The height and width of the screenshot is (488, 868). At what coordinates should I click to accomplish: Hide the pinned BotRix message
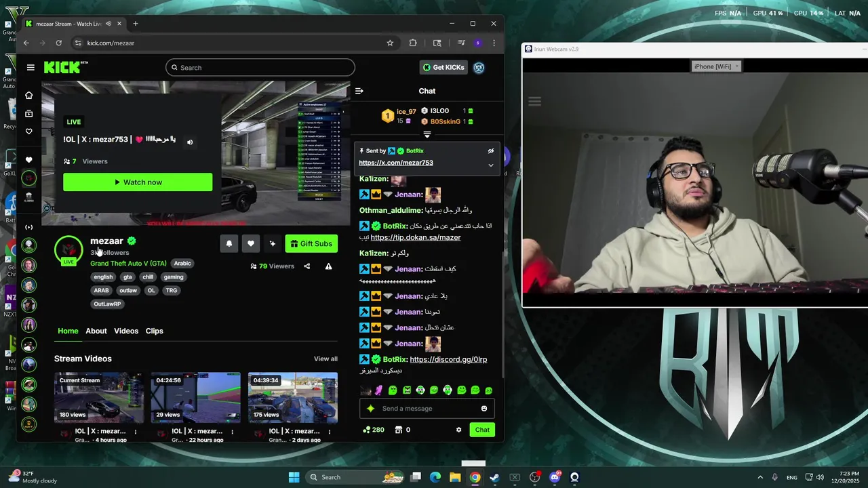tap(490, 151)
